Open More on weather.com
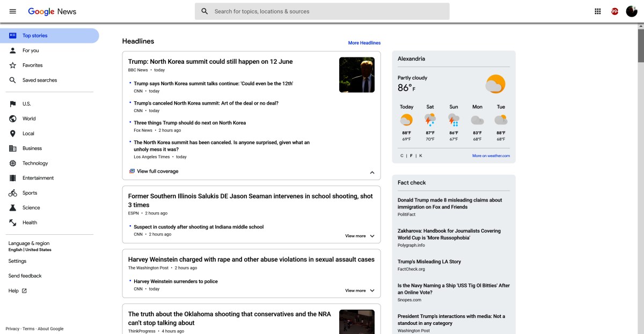The height and width of the screenshot is (334, 644). click(490, 155)
